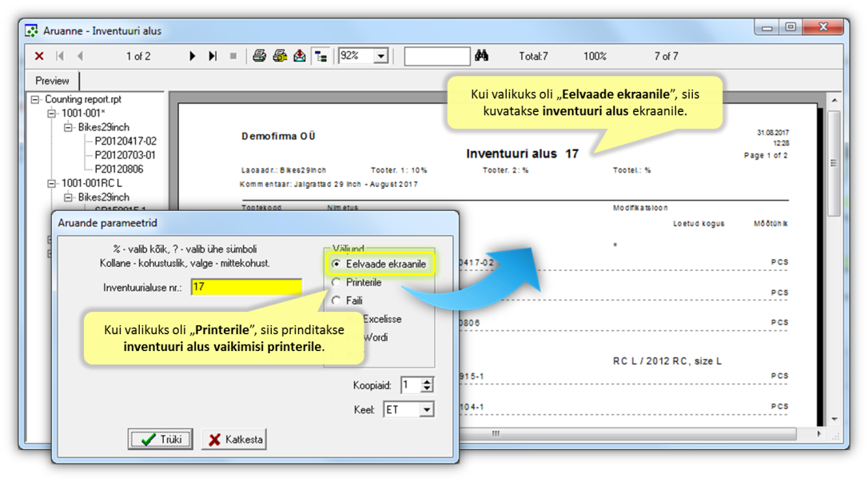Viewport: 868px width, 482px height.
Task: Increase the Koopiaid copies count
Action: click(x=427, y=380)
